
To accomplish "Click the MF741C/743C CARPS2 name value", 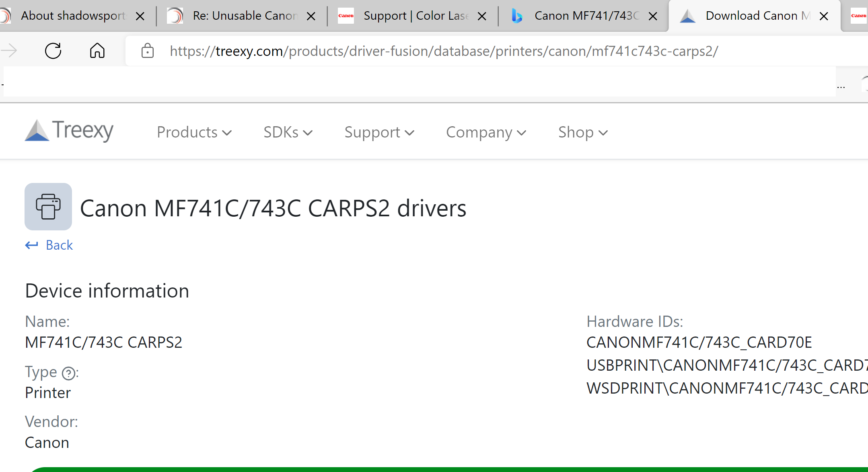I will (104, 342).
